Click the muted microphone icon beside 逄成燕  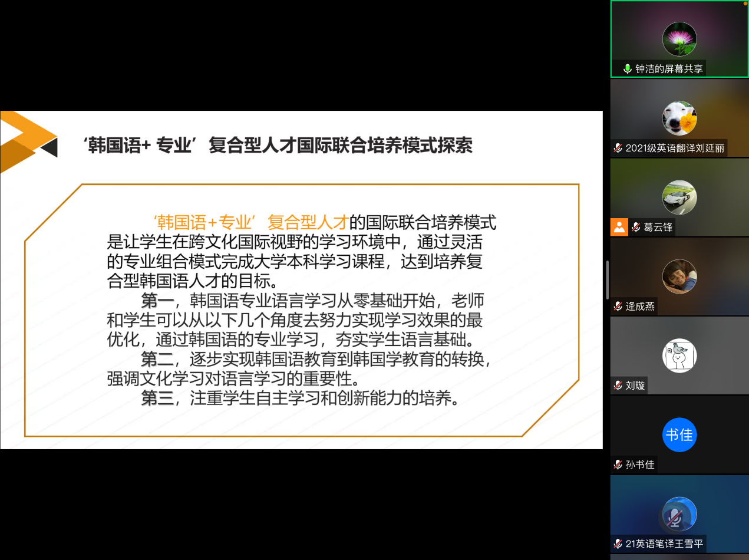(618, 307)
